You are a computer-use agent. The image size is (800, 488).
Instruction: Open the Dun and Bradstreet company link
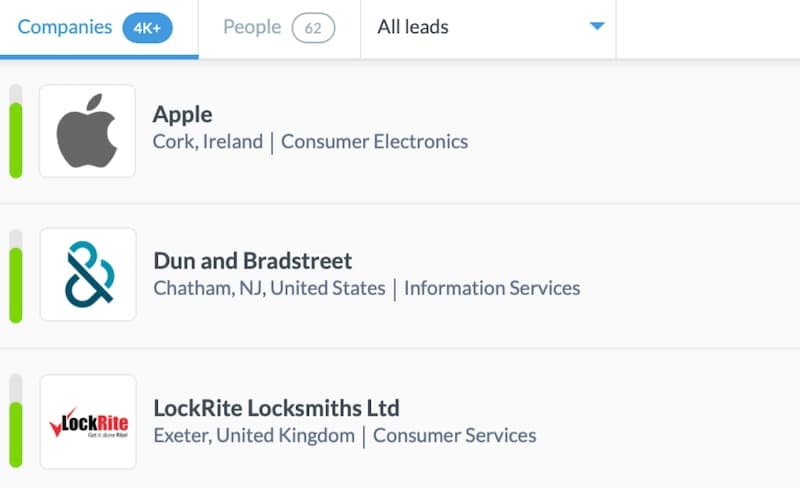click(x=252, y=261)
